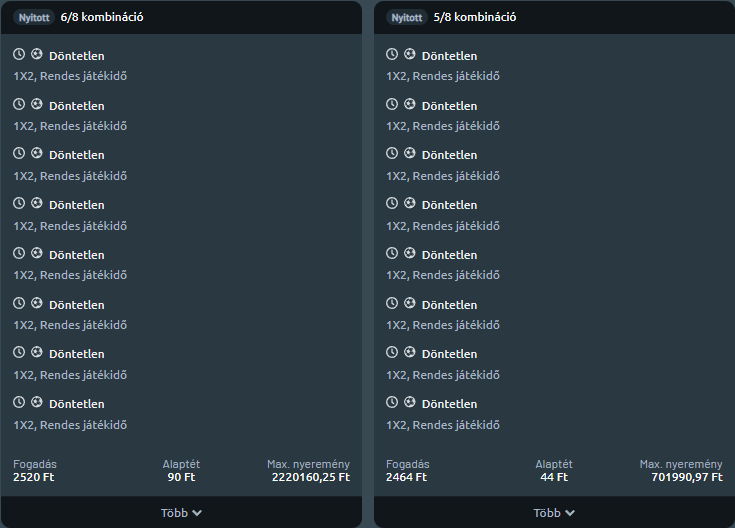Open the 6/8 kombináció slip title
The image size is (735, 528).
102,17
